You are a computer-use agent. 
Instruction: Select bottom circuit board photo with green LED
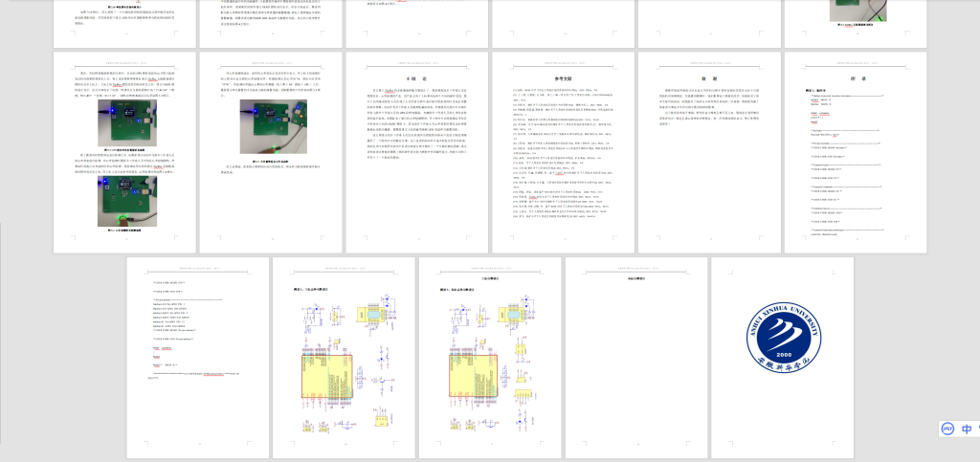(x=126, y=201)
